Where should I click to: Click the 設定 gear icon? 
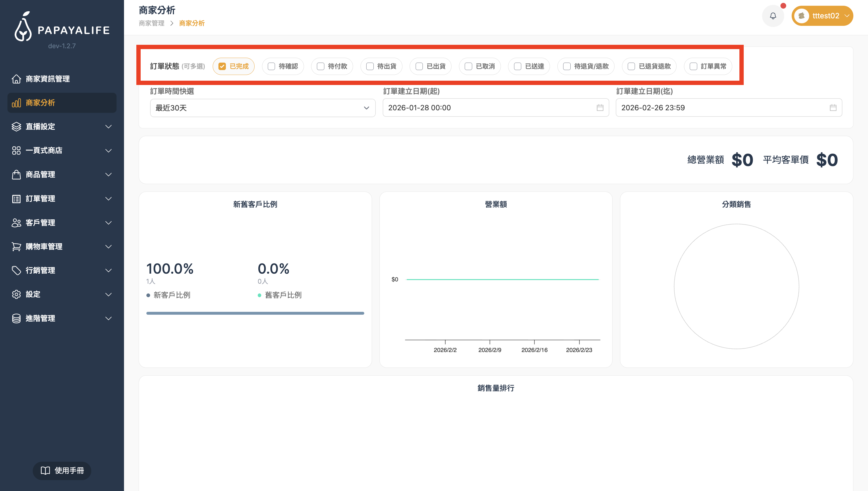point(16,294)
